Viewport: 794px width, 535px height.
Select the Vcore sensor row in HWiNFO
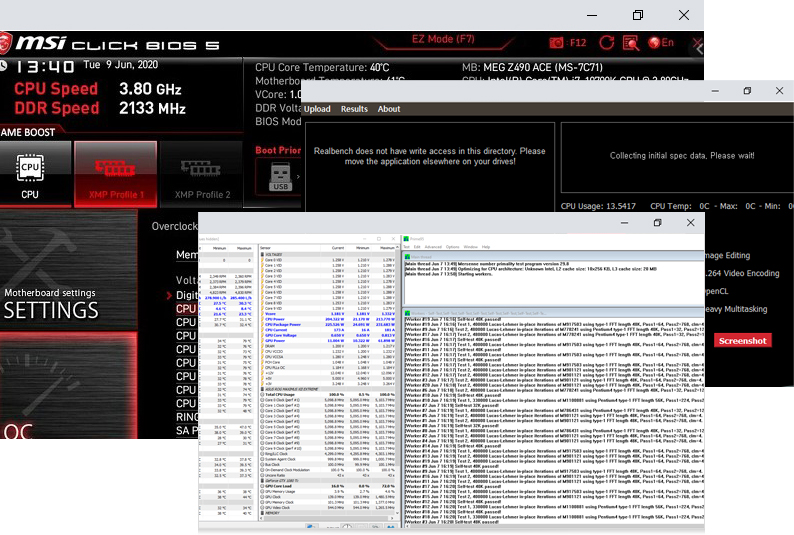(x=328, y=314)
